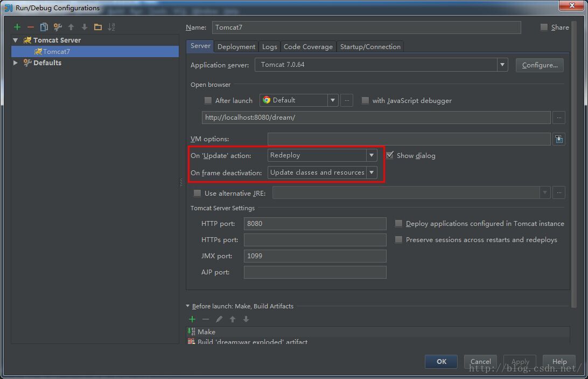Uncheck Show dialog checkbox
The image size is (588, 379).
(x=390, y=155)
